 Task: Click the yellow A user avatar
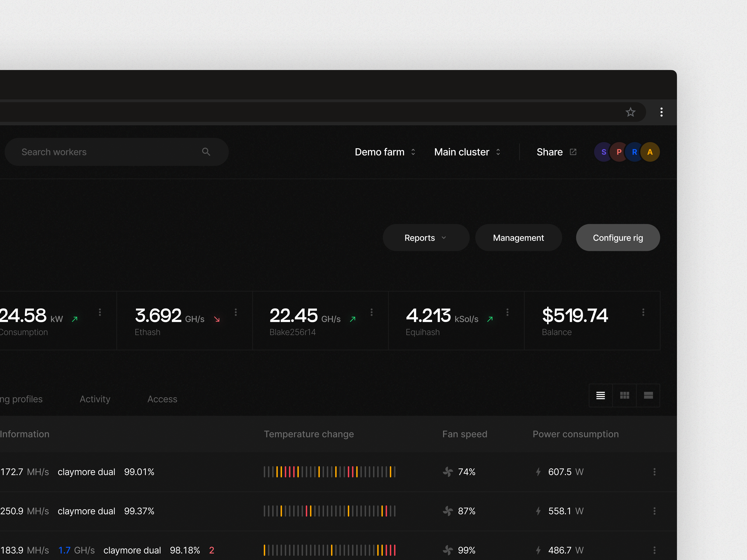click(x=650, y=152)
